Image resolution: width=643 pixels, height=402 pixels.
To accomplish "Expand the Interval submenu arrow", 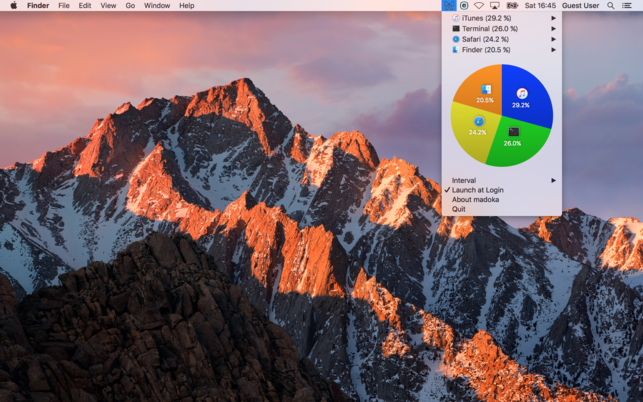I will (553, 180).
